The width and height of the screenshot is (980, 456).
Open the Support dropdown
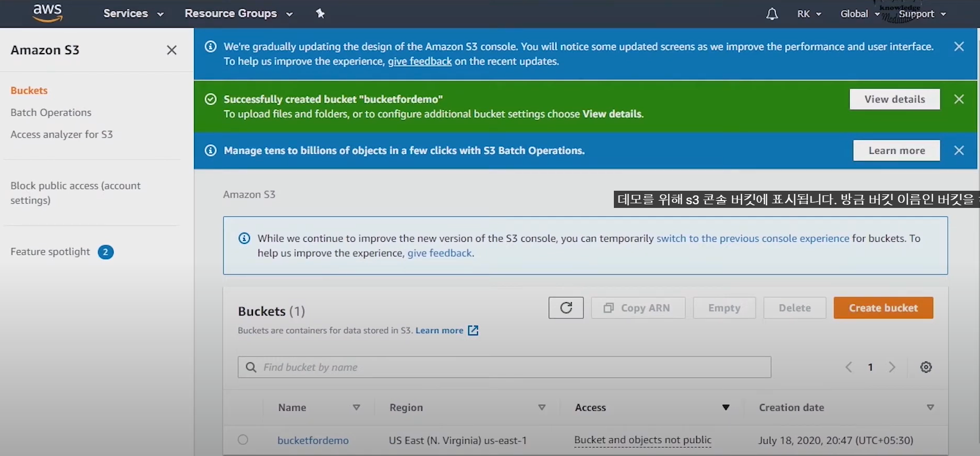(922, 14)
